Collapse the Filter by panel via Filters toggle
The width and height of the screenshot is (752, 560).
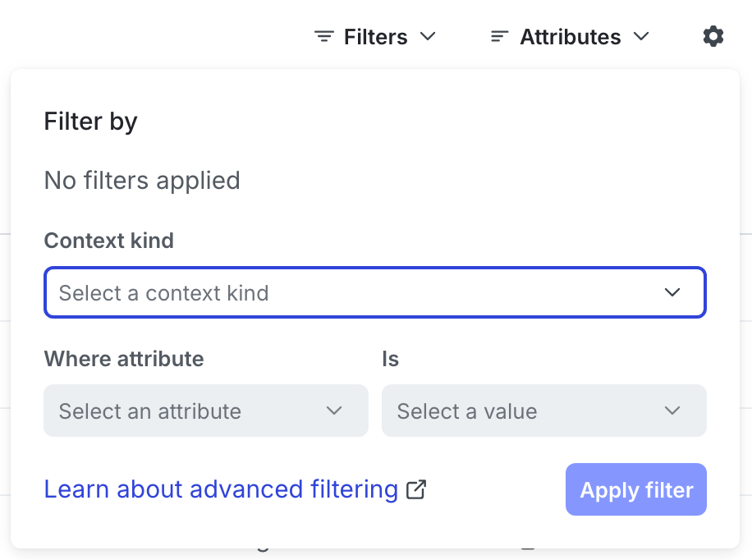[374, 36]
